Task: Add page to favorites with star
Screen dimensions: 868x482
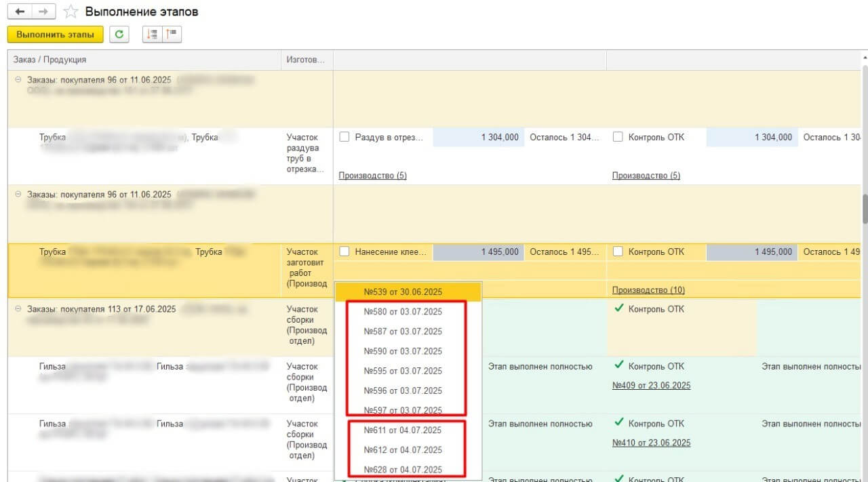Action: [x=70, y=12]
